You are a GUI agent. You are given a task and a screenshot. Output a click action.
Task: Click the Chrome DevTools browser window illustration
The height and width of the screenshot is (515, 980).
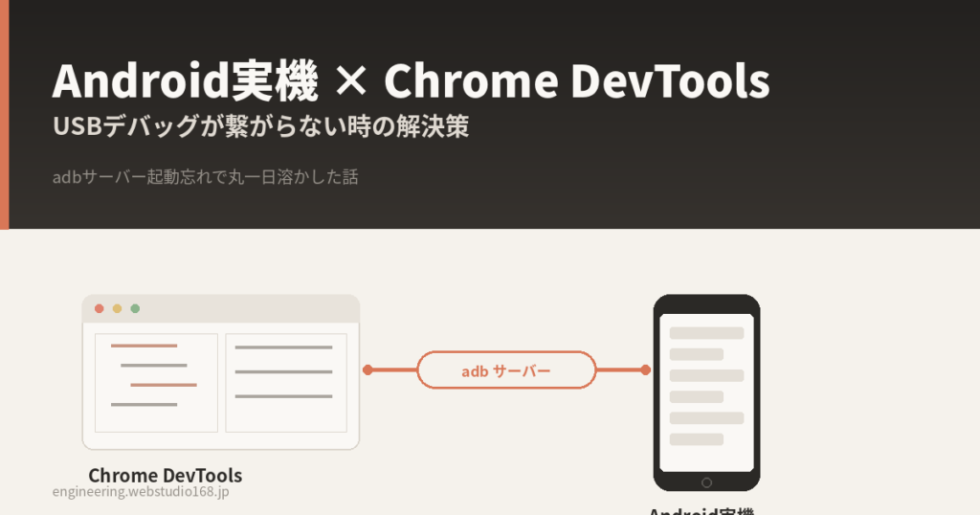click(x=221, y=371)
